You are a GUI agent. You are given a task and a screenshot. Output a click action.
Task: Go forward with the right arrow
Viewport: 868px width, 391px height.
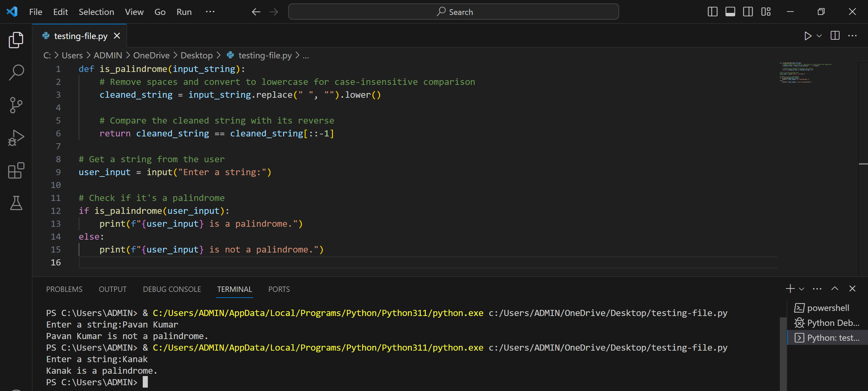[x=274, y=12]
